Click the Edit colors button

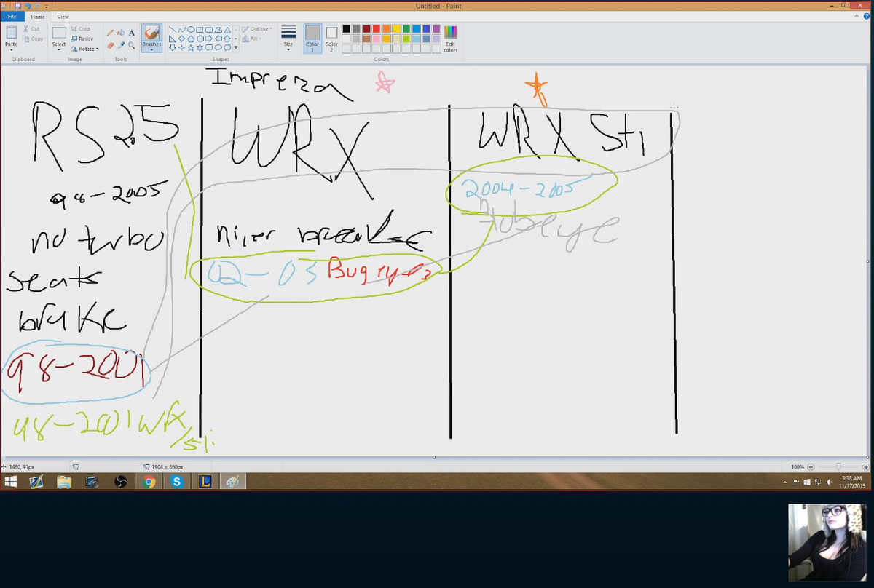(451, 39)
